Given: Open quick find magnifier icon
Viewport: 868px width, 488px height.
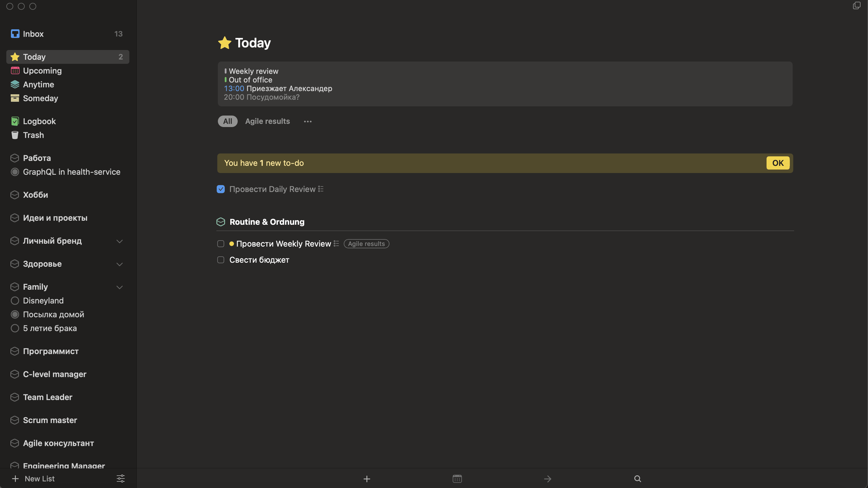Looking at the screenshot, I should 637,479.
